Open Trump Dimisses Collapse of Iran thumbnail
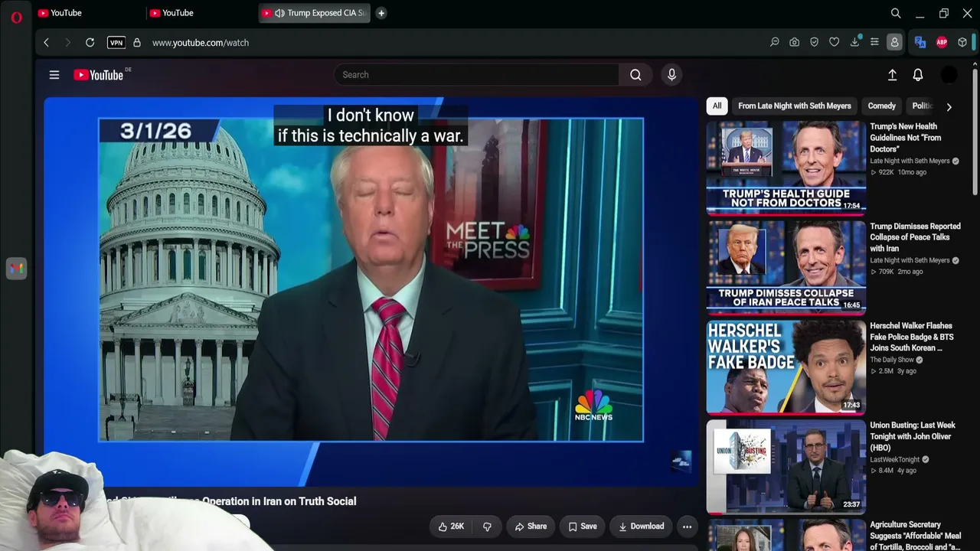This screenshot has width=980, height=551. pos(786,267)
